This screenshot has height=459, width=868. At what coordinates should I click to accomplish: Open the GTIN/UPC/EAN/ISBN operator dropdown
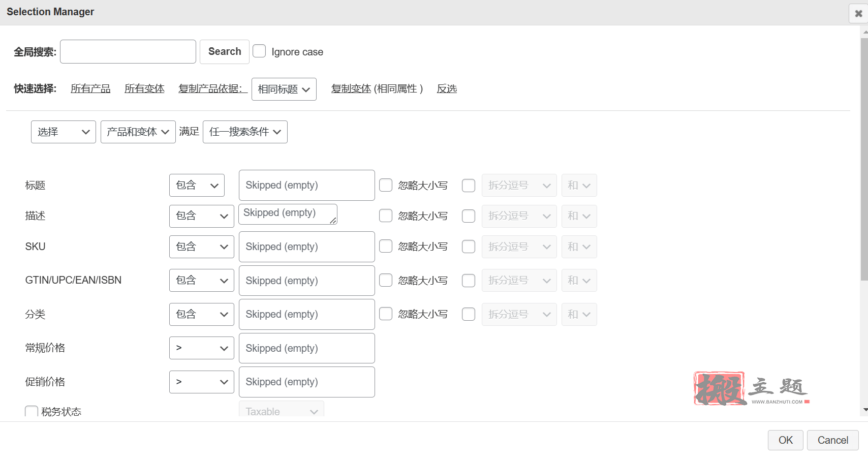point(202,281)
